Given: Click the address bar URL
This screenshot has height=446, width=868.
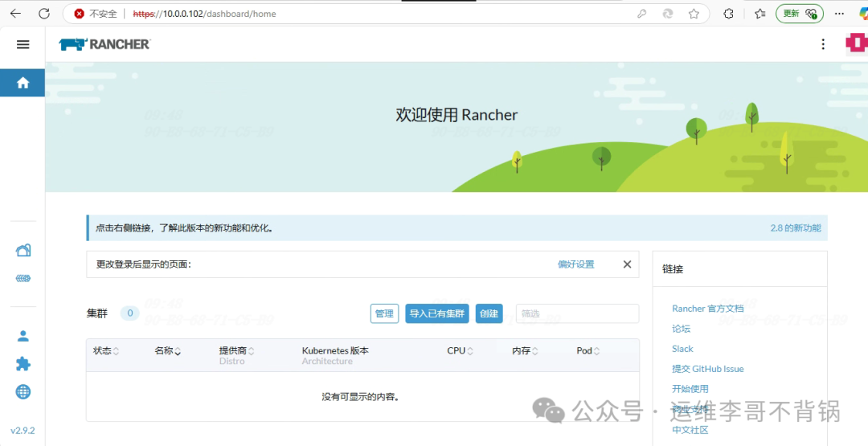Looking at the screenshot, I should pyautogui.click(x=204, y=14).
